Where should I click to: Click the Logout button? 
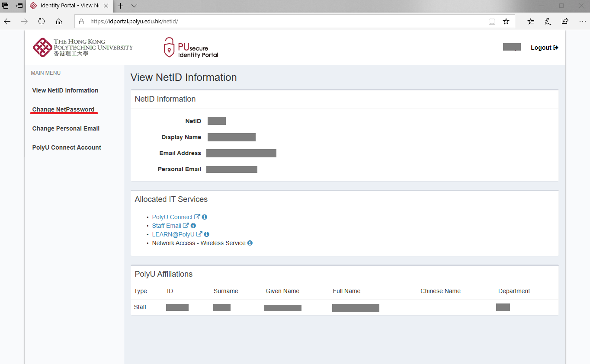(x=544, y=48)
